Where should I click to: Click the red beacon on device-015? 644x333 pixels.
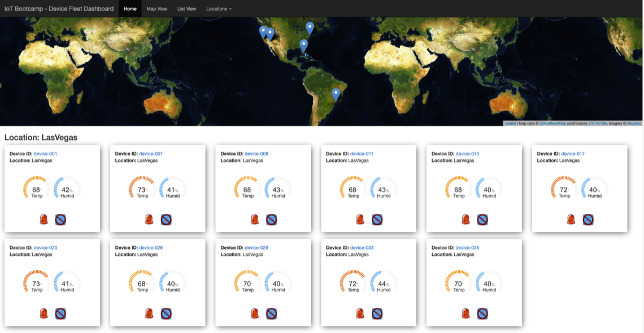click(465, 220)
